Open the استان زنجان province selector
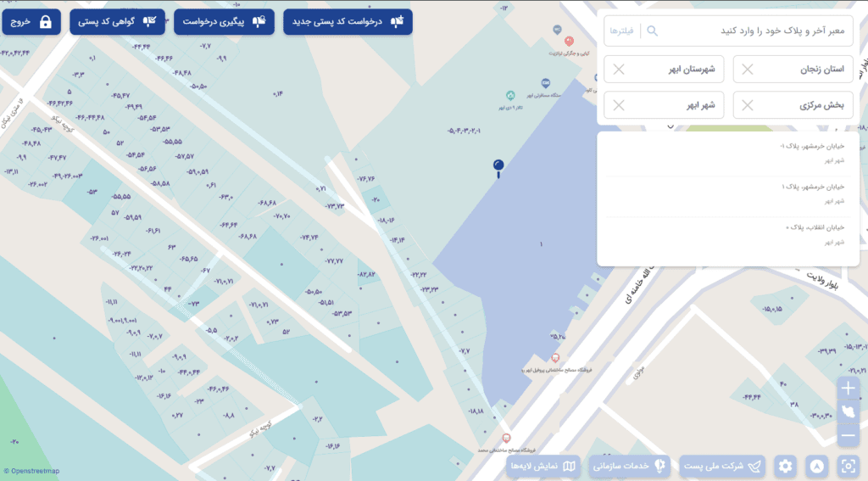This screenshot has width=868, height=481. point(793,70)
